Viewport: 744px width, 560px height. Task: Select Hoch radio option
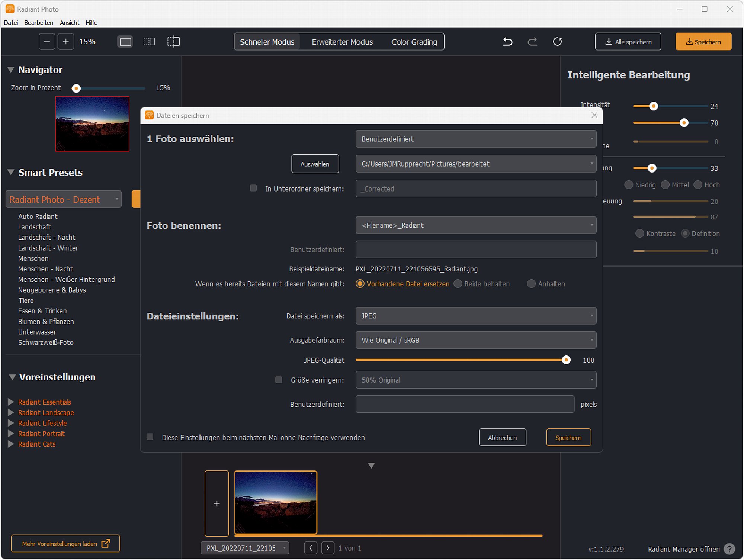[698, 185]
